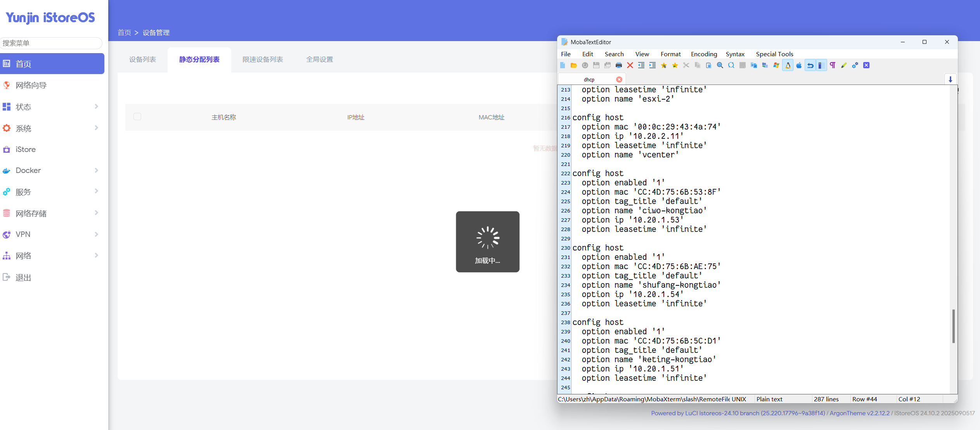Click the 搜索菜单 search input
This screenshot has height=430, width=980.
click(51, 43)
